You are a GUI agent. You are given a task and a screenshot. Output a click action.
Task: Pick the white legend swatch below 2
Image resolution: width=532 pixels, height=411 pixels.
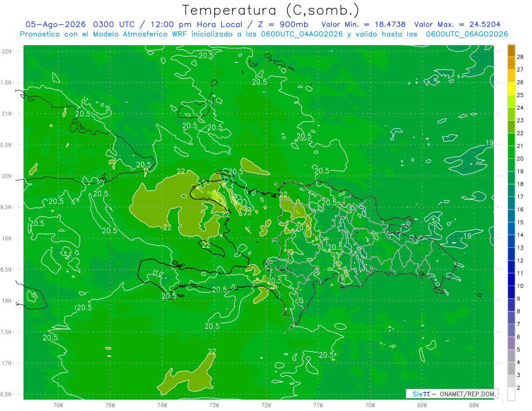[x=511, y=394]
